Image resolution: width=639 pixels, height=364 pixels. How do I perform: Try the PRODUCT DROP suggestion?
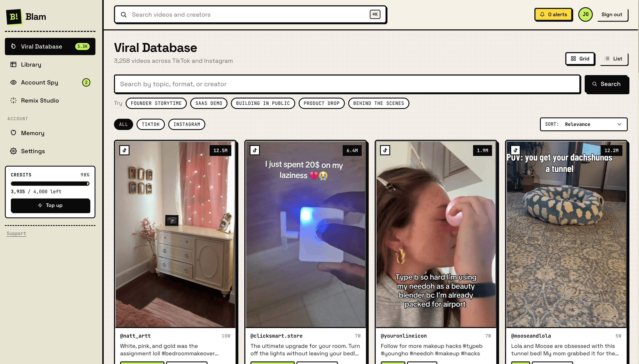(x=322, y=103)
